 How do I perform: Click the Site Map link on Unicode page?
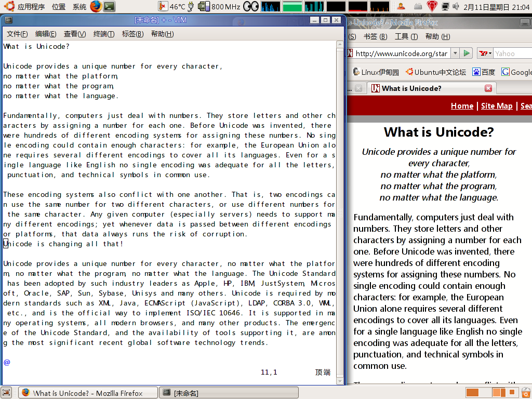pyautogui.click(x=497, y=106)
